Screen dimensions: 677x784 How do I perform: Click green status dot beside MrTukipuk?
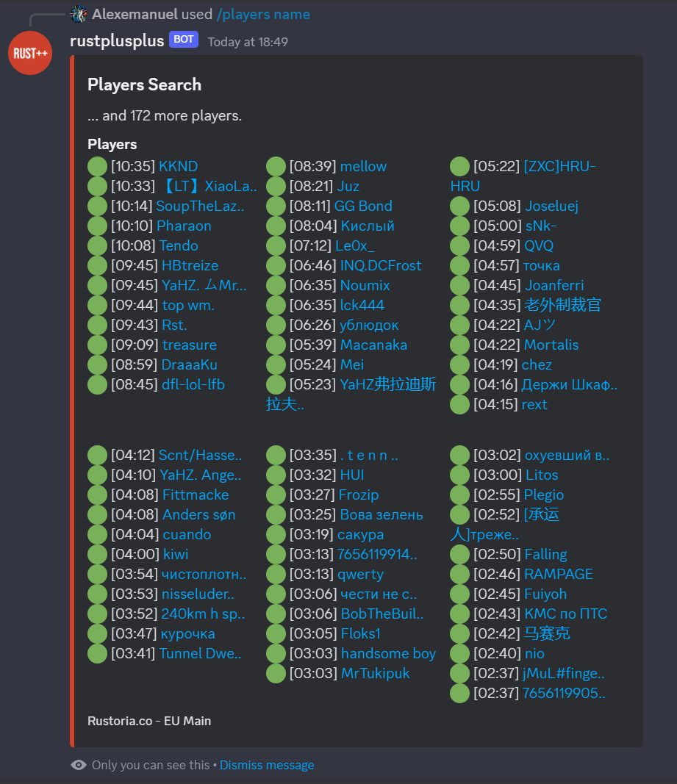276,674
